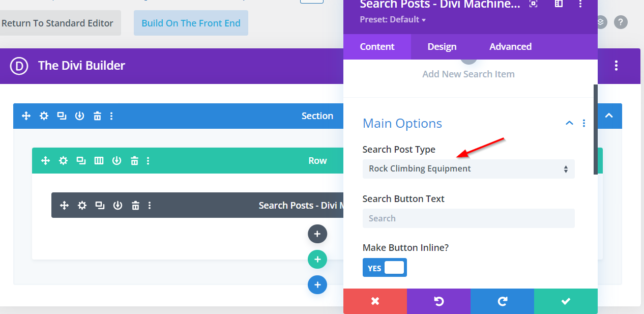The image size is (644, 314).
Task: Disable the Search Posts module power icon
Action: [x=118, y=206]
